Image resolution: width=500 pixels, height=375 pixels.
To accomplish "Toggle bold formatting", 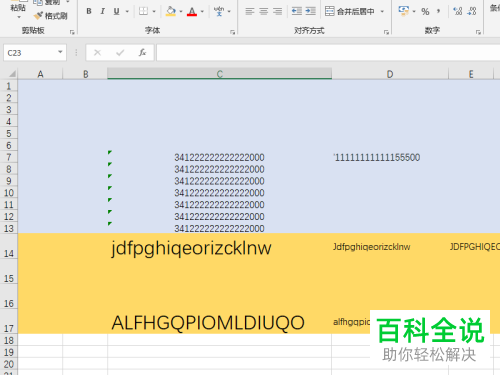I will [x=89, y=11].
